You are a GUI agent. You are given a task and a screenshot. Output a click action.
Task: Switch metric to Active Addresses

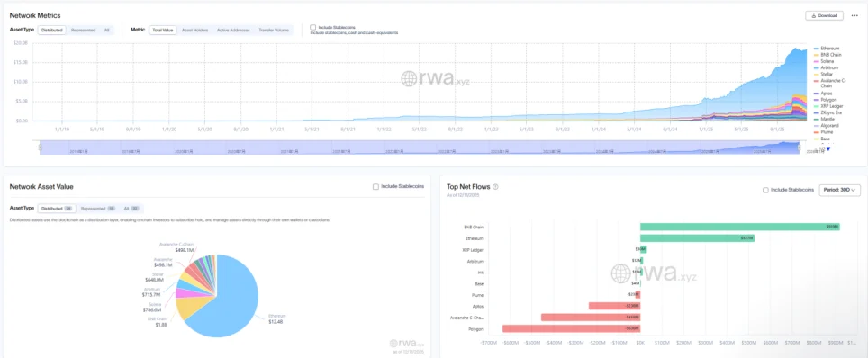pyautogui.click(x=232, y=30)
